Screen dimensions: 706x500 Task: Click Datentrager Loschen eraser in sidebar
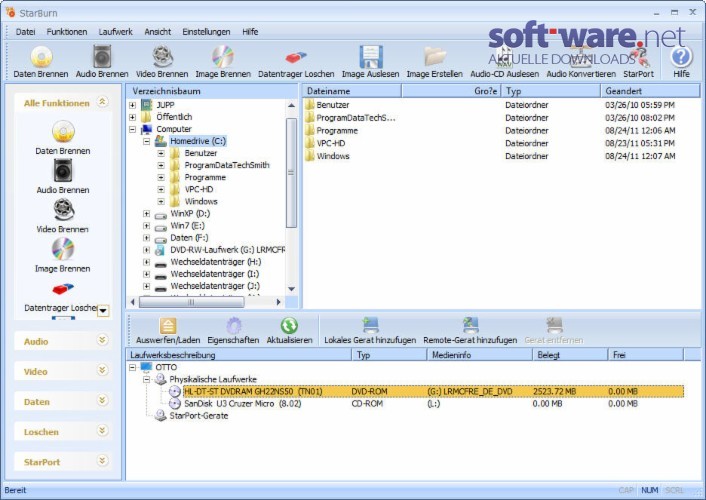click(x=63, y=288)
